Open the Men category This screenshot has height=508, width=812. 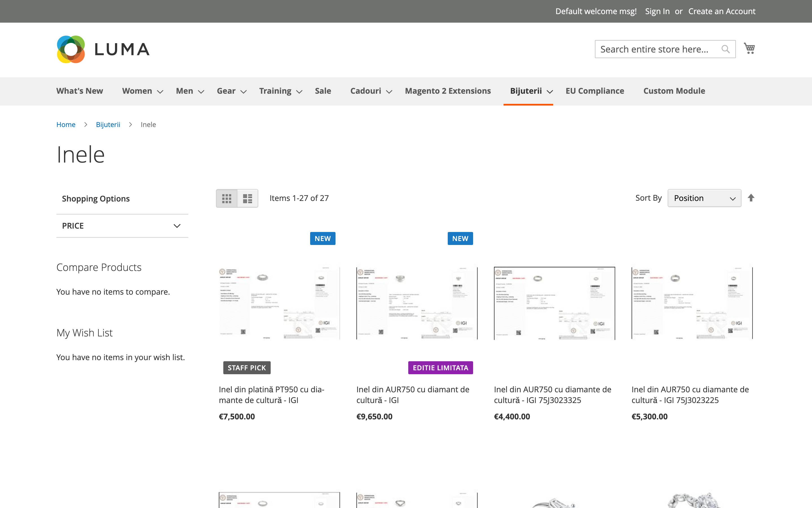point(185,91)
